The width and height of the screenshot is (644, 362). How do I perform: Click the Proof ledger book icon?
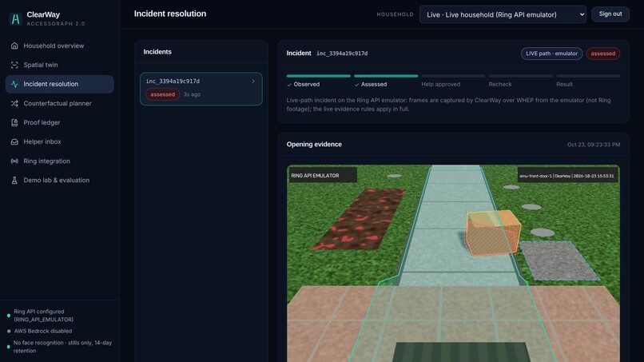click(14, 122)
